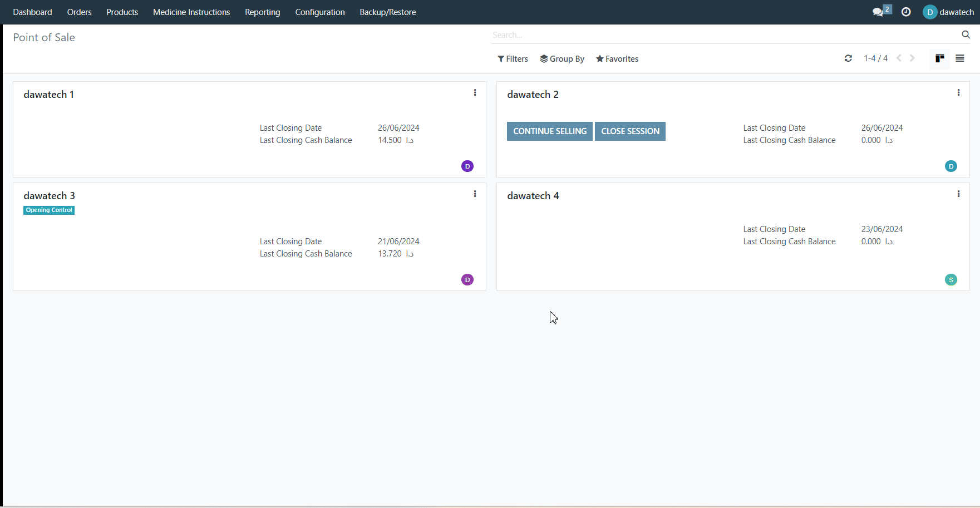The height and width of the screenshot is (508, 980).
Task: Click the Opening Control badge on dawatech 3
Action: pyautogui.click(x=49, y=210)
